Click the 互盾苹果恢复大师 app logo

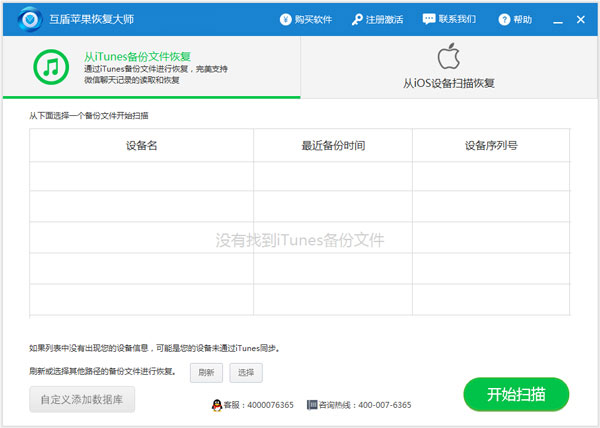click(30, 20)
